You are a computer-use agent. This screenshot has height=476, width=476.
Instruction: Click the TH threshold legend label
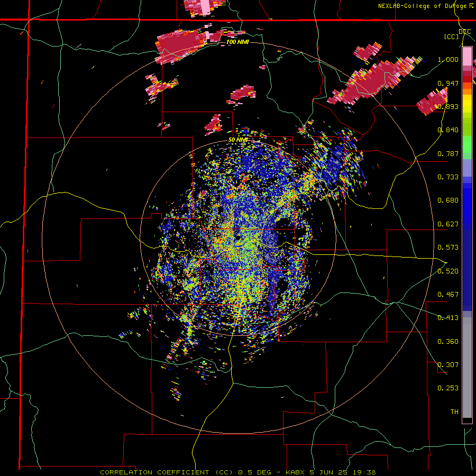point(454,412)
